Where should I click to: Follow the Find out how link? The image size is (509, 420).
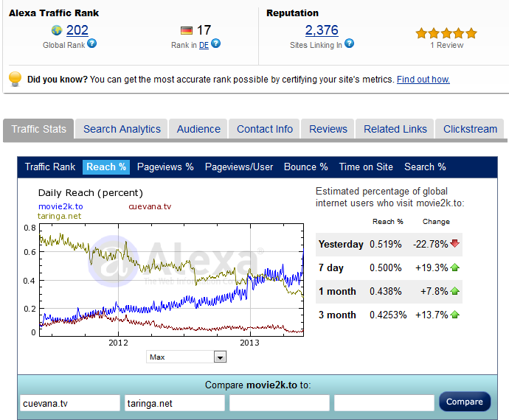pyautogui.click(x=423, y=80)
